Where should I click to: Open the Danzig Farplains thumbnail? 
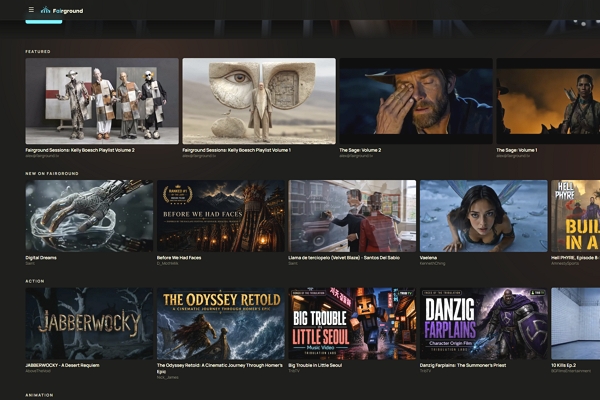point(484,323)
